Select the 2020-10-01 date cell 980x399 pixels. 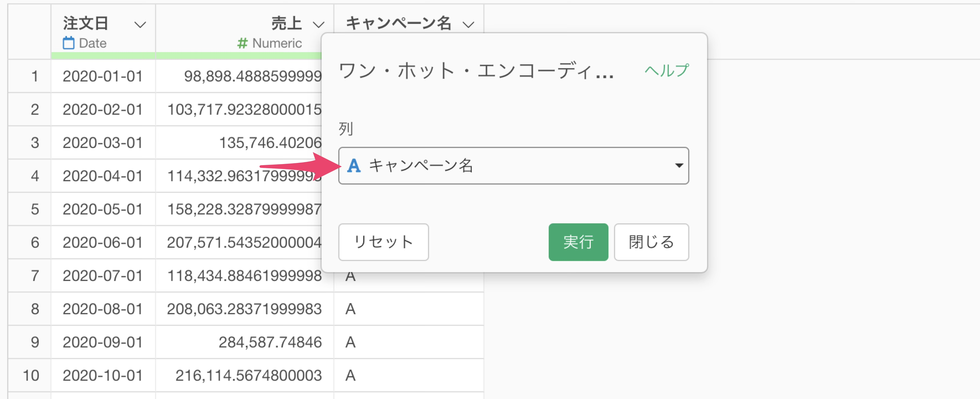[103, 375]
